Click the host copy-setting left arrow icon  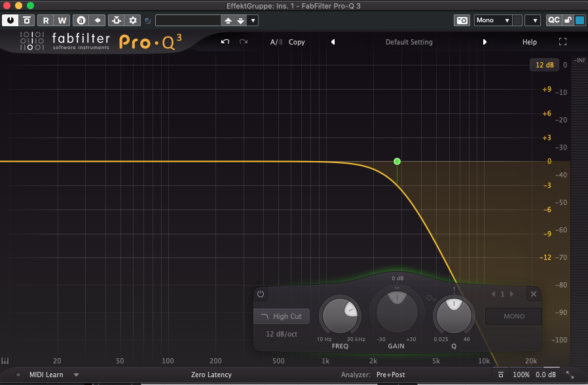(x=97, y=20)
